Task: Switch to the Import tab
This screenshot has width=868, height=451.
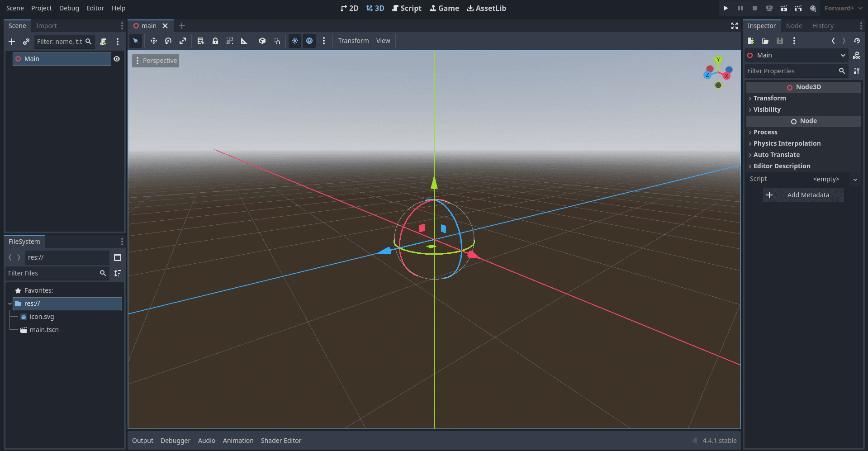Action: click(46, 26)
